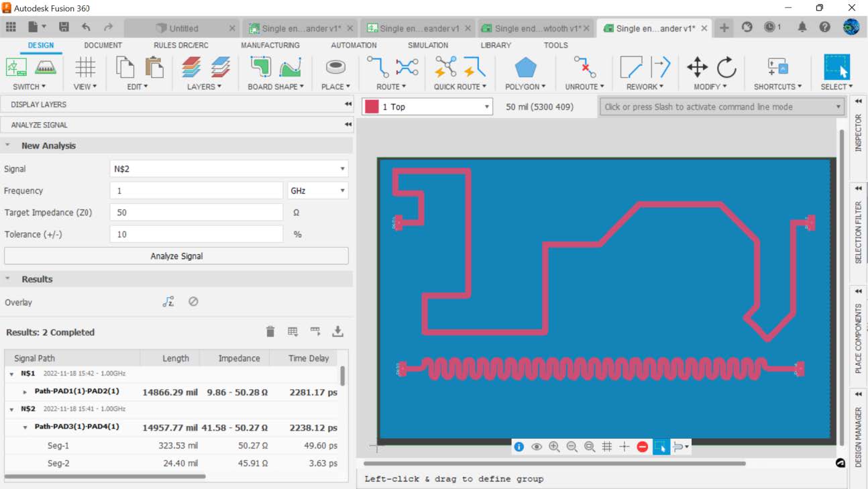Zoom in on the board canvas
The height and width of the screenshot is (489, 868).
[554, 446]
